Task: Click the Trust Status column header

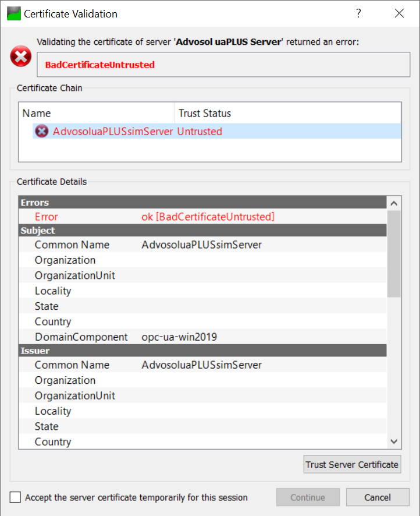Action: tap(288, 113)
